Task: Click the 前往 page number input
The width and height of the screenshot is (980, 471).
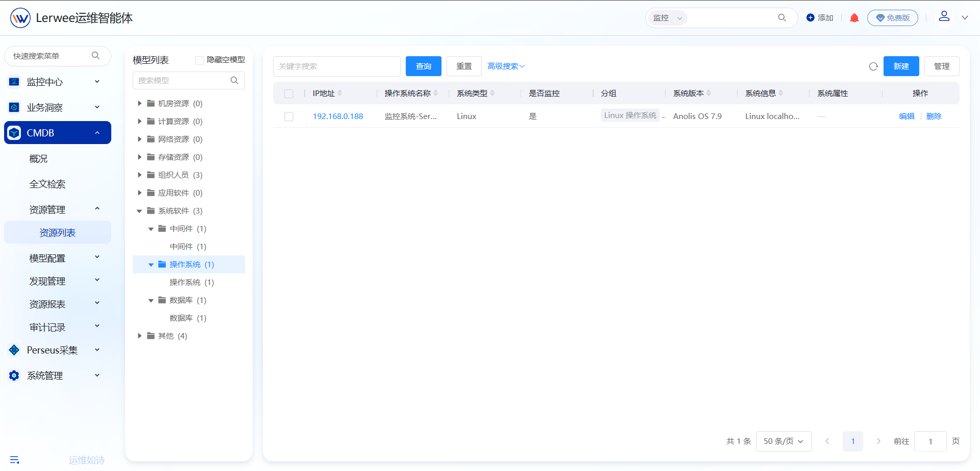Action: [930, 441]
